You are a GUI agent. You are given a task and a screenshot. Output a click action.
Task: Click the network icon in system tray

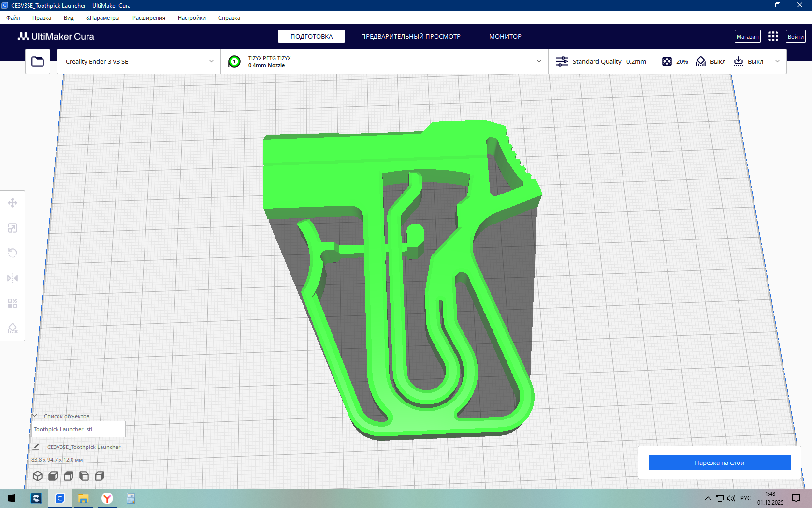coord(720,498)
